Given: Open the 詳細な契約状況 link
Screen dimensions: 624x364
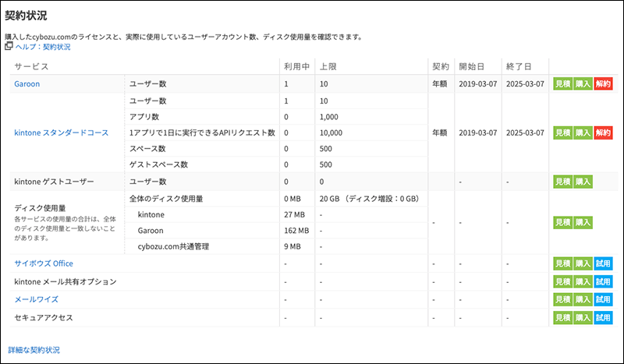Looking at the screenshot, I should [x=34, y=350].
